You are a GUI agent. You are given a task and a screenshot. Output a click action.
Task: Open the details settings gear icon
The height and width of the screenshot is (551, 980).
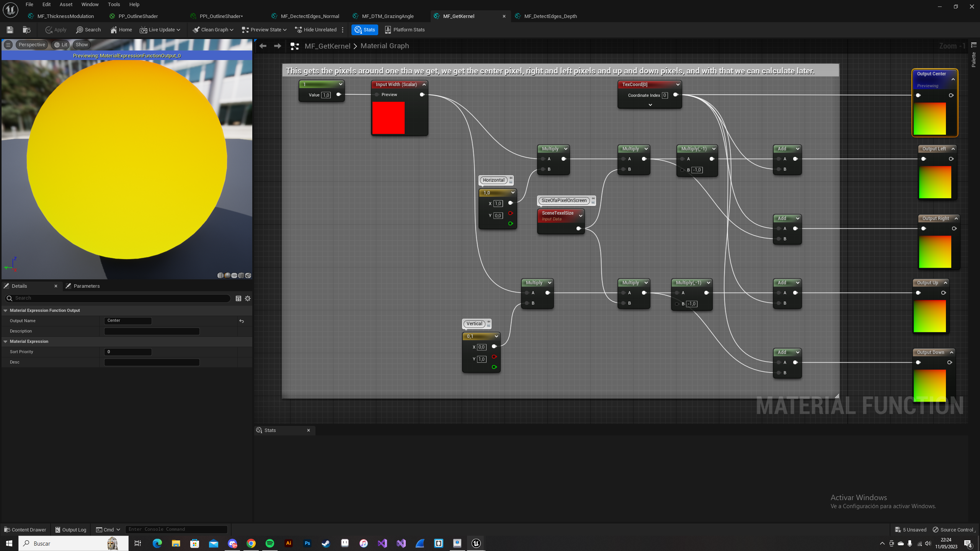coord(248,298)
